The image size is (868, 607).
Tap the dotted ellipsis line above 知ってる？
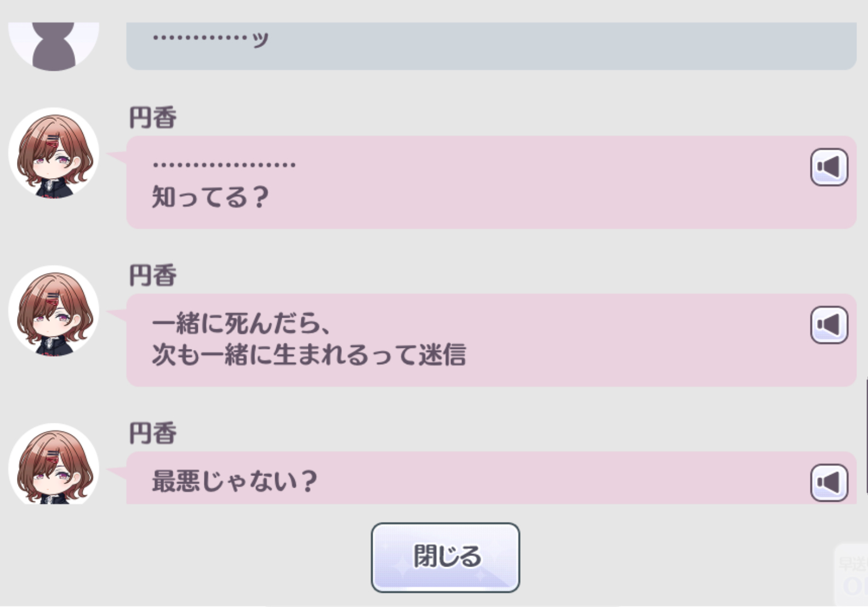coord(224,164)
